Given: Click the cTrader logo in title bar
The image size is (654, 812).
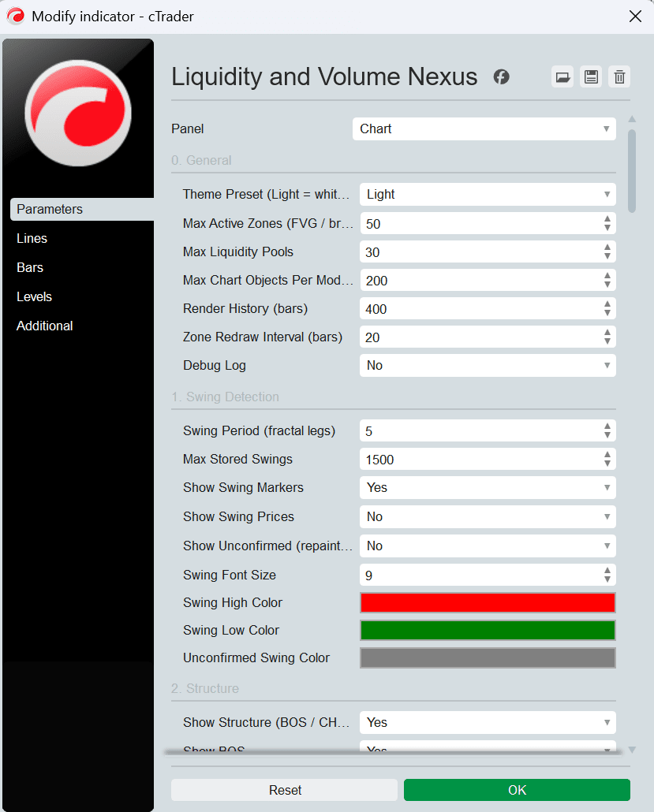Looking at the screenshot, I should [x=16, y=16].
